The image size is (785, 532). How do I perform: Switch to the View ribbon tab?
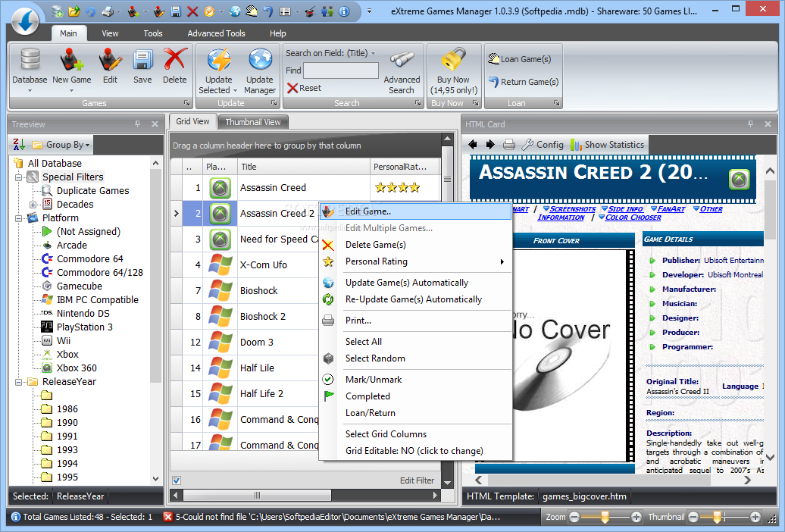click(x=110, y=33)
